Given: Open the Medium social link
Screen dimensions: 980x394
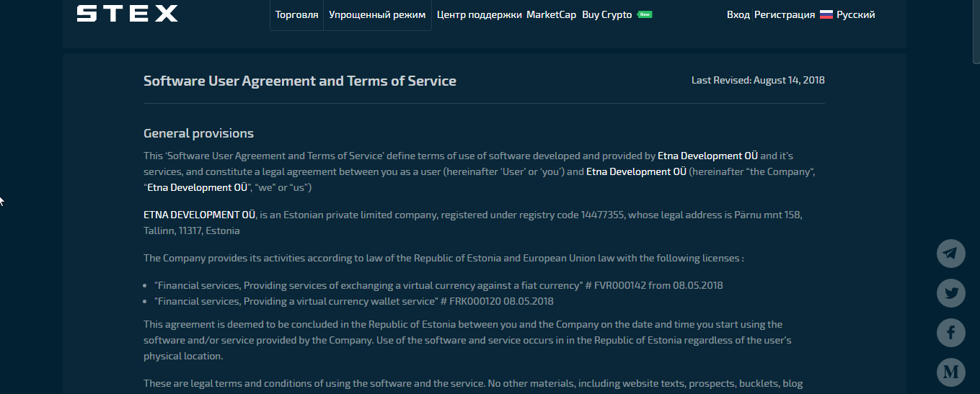Looking at the screenshot, I should (950, 372).
